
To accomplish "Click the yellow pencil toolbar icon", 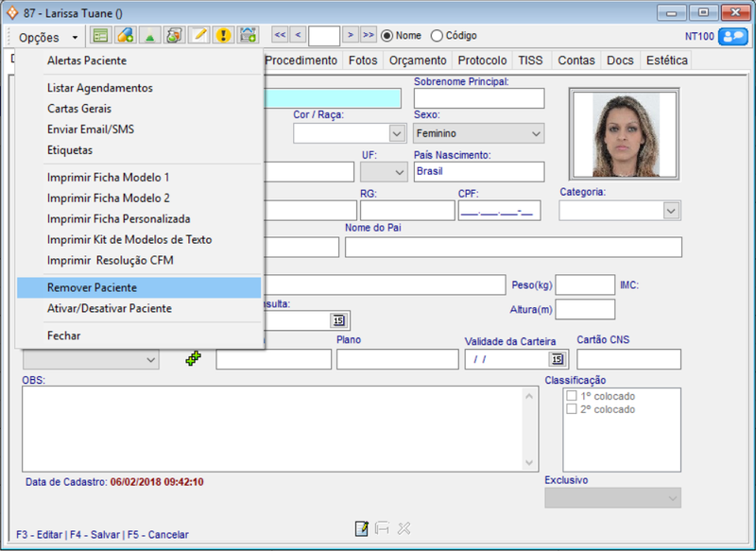I will point(198,36).
